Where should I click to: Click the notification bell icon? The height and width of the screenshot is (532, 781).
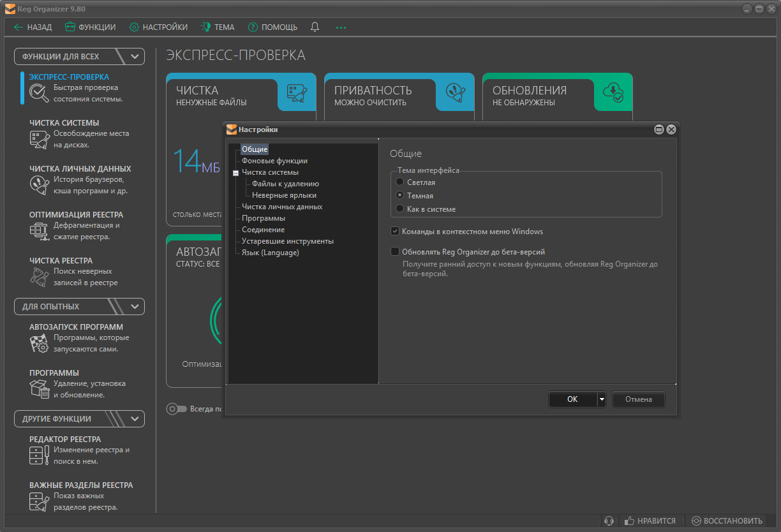[x=315, y=27]
